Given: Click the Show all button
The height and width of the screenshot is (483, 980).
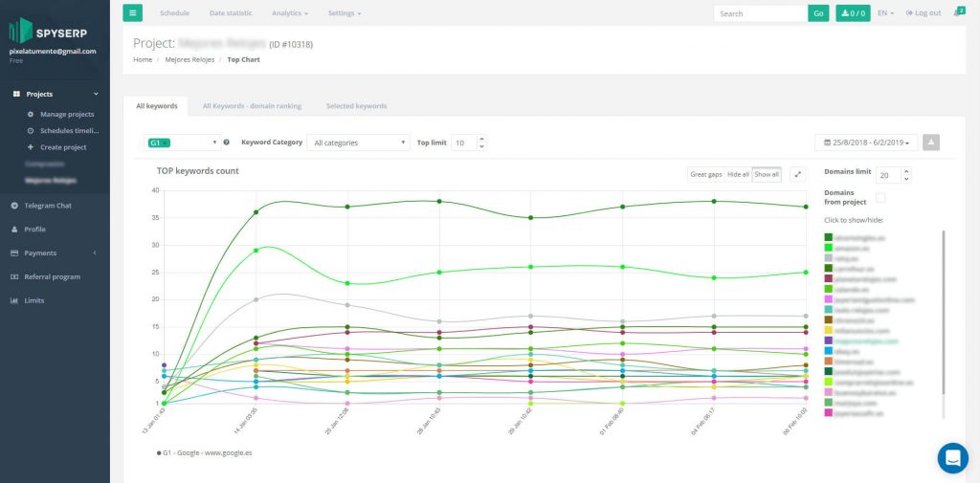Looking at the screenshot, I should (767, 174).
